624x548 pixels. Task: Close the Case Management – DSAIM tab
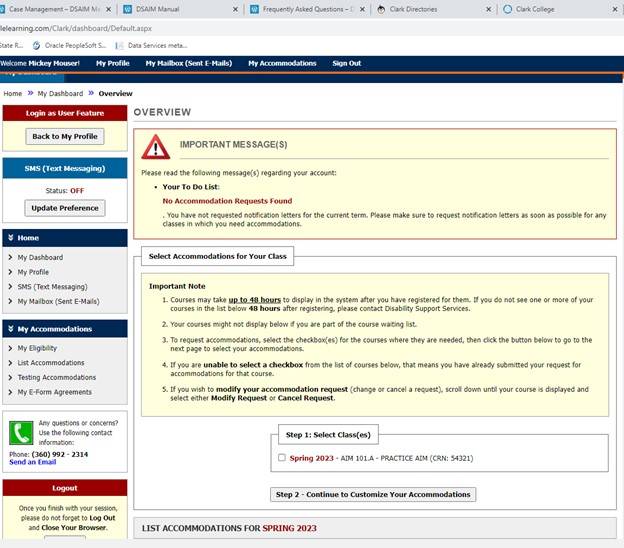[108, 9]
